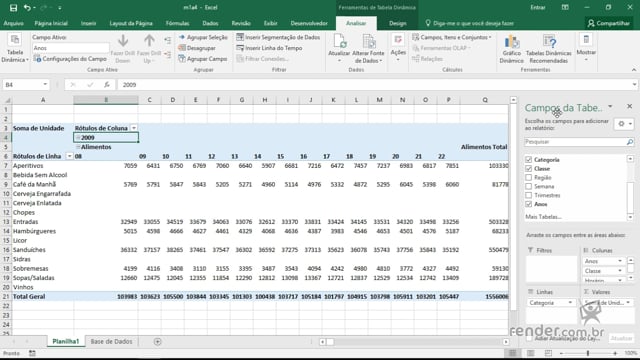Viewport: 640px width, 360px height.
Task: Switch to Design tab
Action: coord(398,23)
